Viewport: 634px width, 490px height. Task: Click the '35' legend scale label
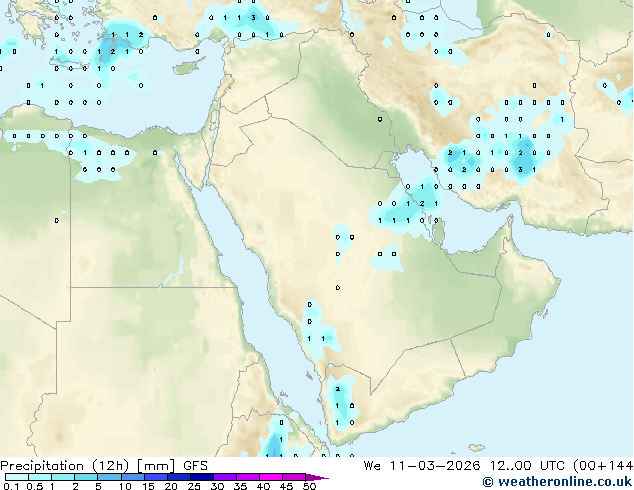click(240, 486)
